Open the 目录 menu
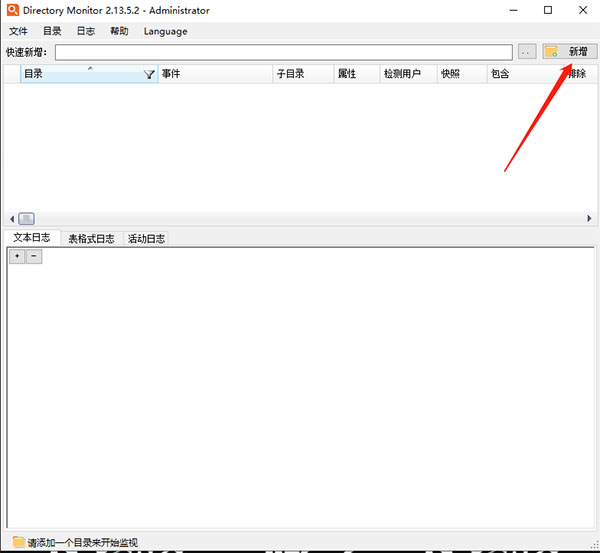The width and height of the screenshot is (600, 553). (x=52, y=31)
